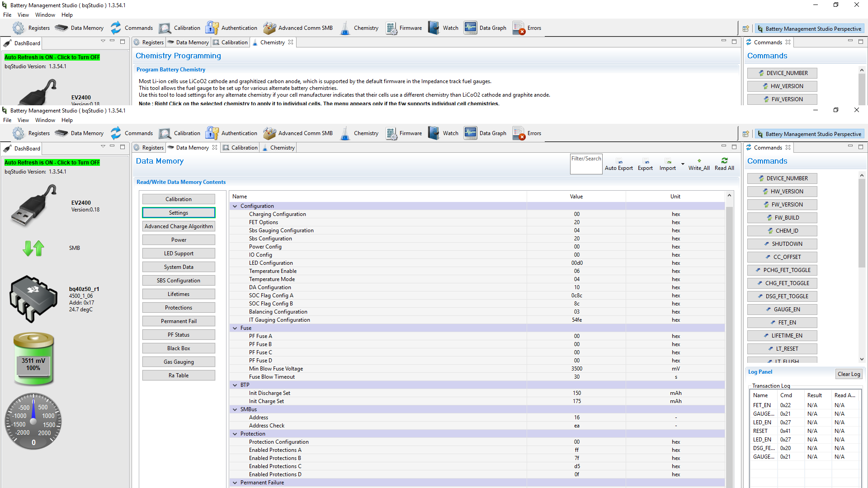The image size is (868, 488).
Task: Click the Commands list scroll down arrow
Action: coord(862,360)
